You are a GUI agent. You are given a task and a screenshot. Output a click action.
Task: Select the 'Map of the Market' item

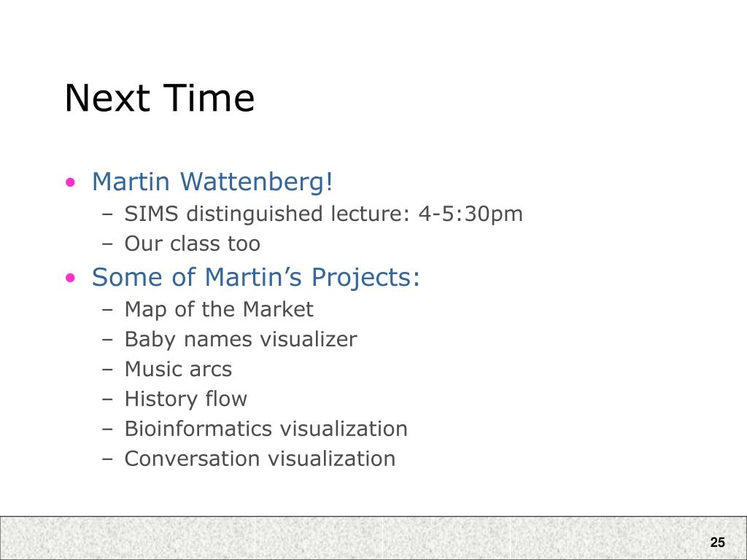[219, 309]
